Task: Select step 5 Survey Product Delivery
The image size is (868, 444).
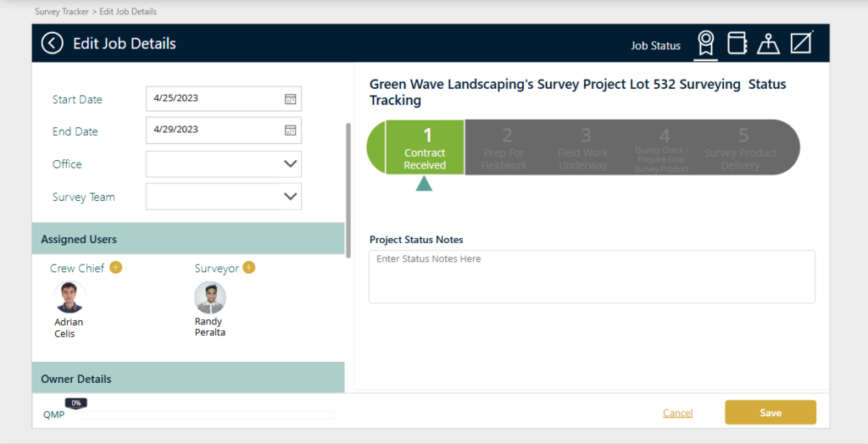Action: point(741,147)
